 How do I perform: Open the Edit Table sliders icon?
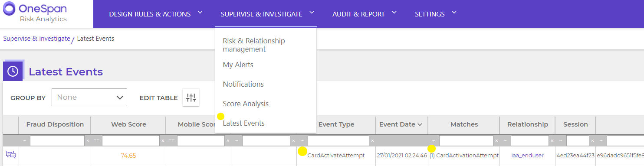pos(191,98)
